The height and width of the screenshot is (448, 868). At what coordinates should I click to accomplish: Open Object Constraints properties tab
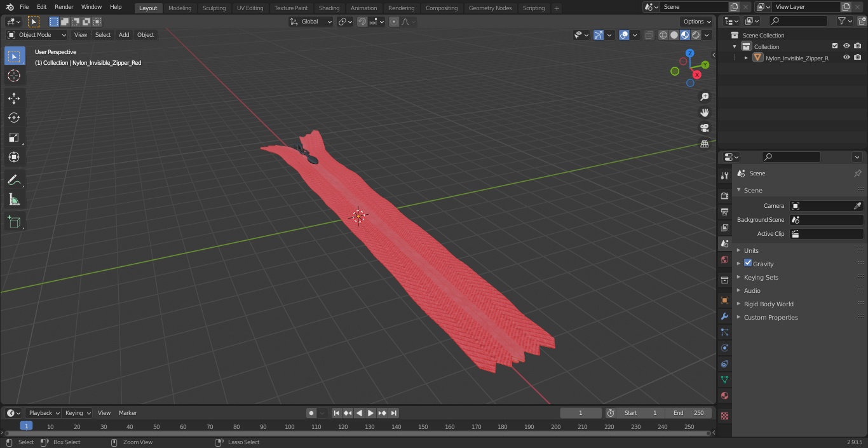pyautogui.click(x=724, y=363)
